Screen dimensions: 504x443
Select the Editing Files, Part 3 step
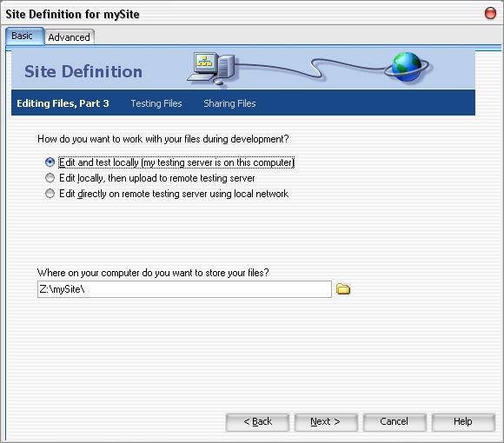click(63, 103)
